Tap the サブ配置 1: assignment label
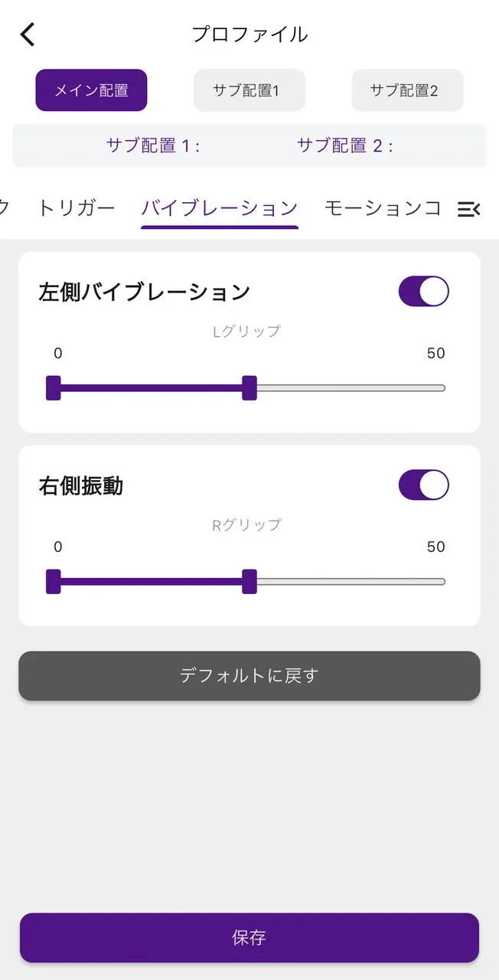The height and width of the screenshot is (980, 499). tap(153, 145)
